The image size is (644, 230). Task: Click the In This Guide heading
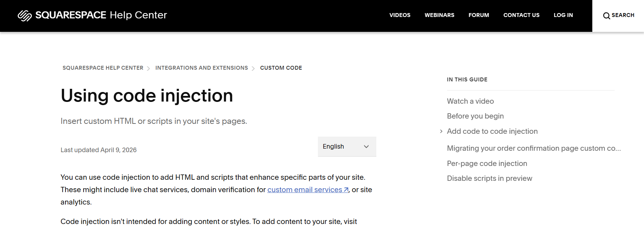click(x=467, y=80)
